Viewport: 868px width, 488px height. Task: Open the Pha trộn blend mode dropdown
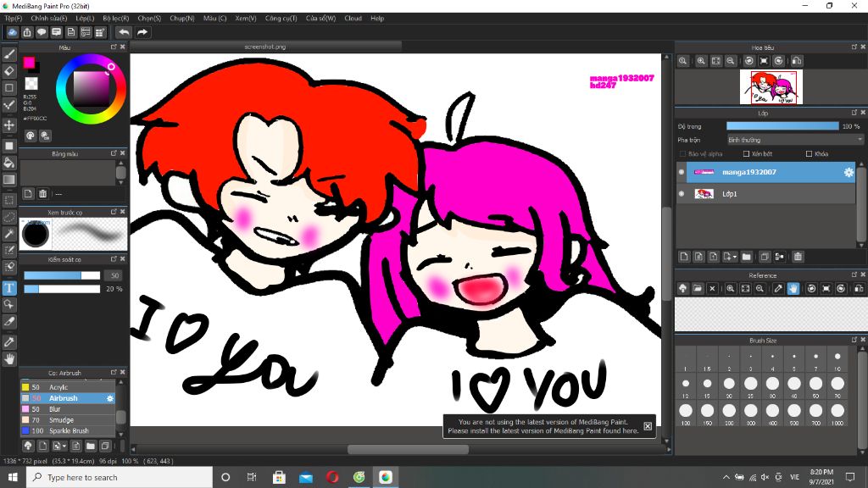795,140
